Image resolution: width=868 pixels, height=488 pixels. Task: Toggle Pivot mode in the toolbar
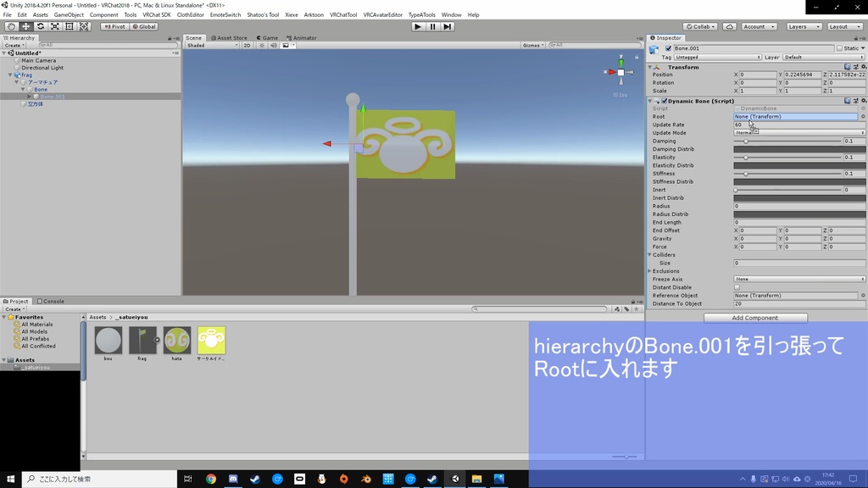[x=114, y=26]
